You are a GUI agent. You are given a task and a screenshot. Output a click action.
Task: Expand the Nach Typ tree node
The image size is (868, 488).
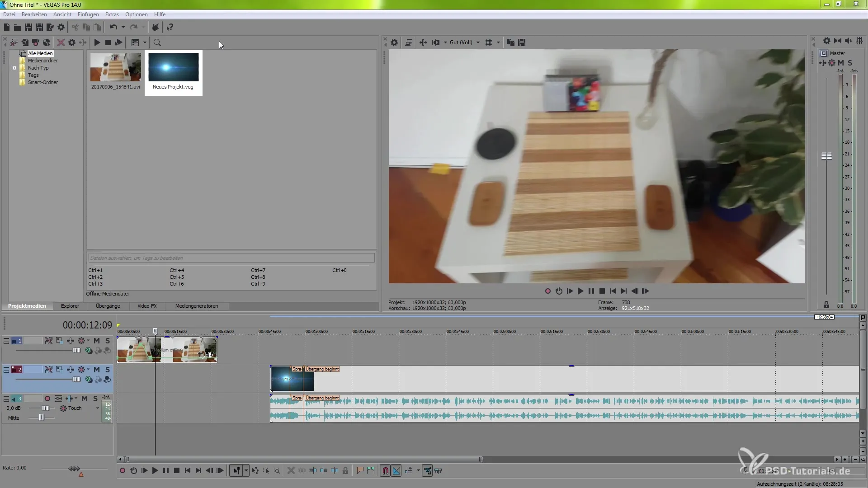click(x=14, y=68)
